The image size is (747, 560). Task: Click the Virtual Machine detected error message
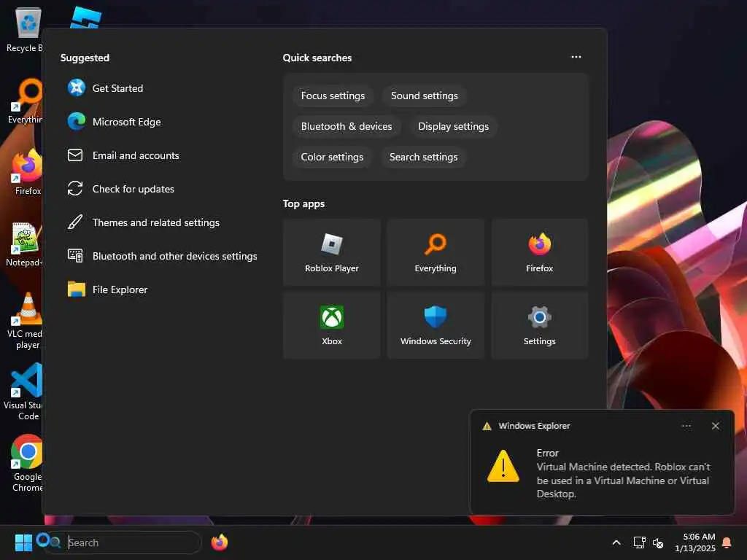(623, 480)
